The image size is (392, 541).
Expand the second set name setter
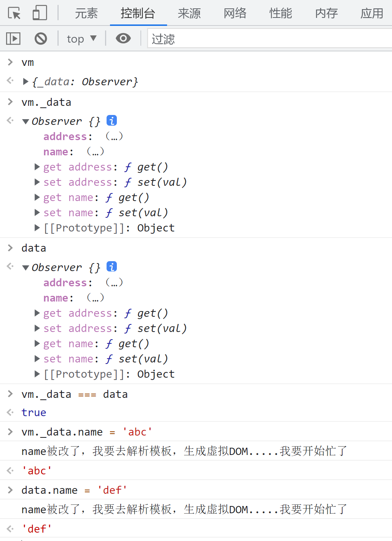tap(37, 359)
